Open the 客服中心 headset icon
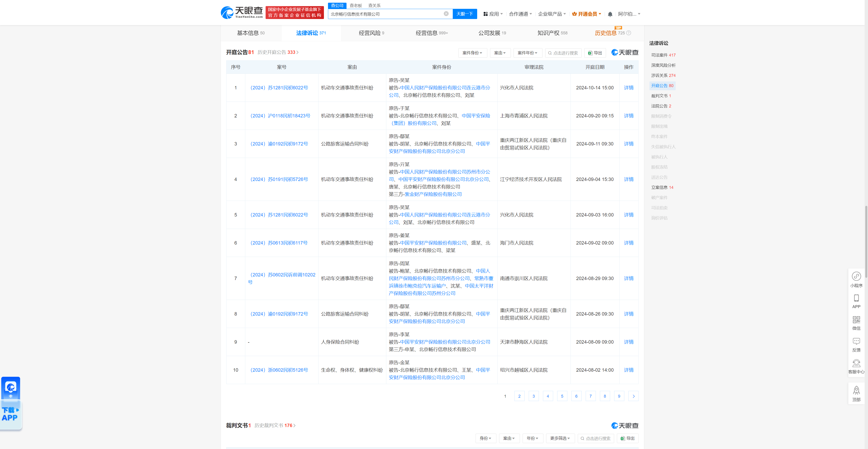Image resolution: width=868 pixels, height=449 pixels. (856, 367)
